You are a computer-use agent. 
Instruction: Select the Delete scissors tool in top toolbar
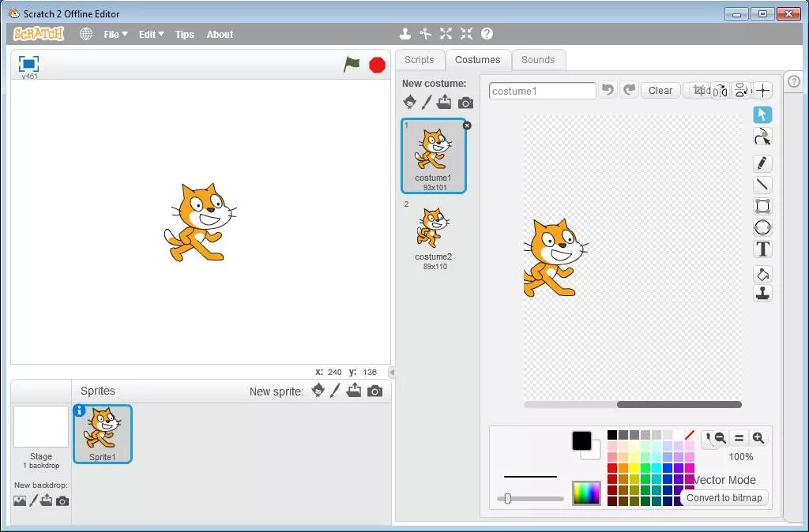[425, 34]
